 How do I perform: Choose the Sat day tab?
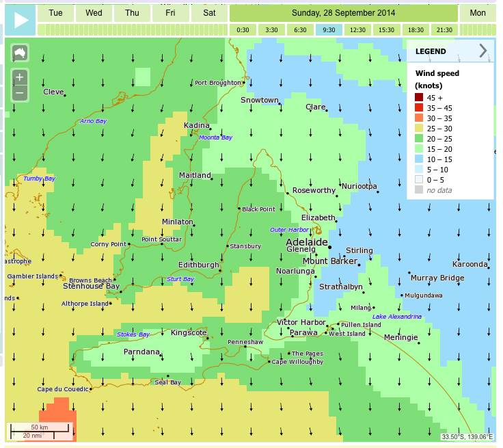(208, 13)
